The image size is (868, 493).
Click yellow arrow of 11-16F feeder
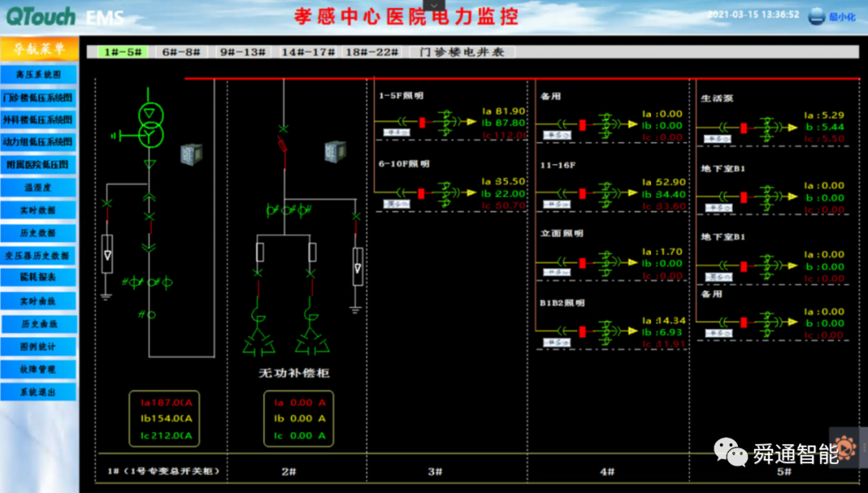[633, 193]
